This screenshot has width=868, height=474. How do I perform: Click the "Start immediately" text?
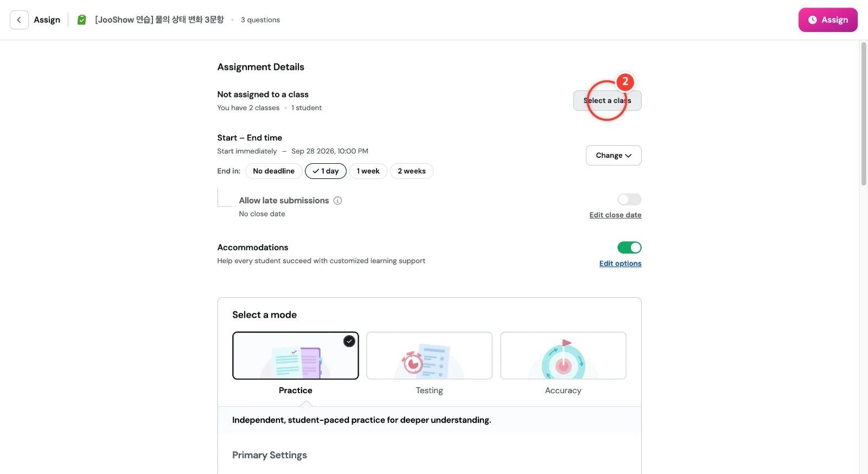click(x=247, y=151)
